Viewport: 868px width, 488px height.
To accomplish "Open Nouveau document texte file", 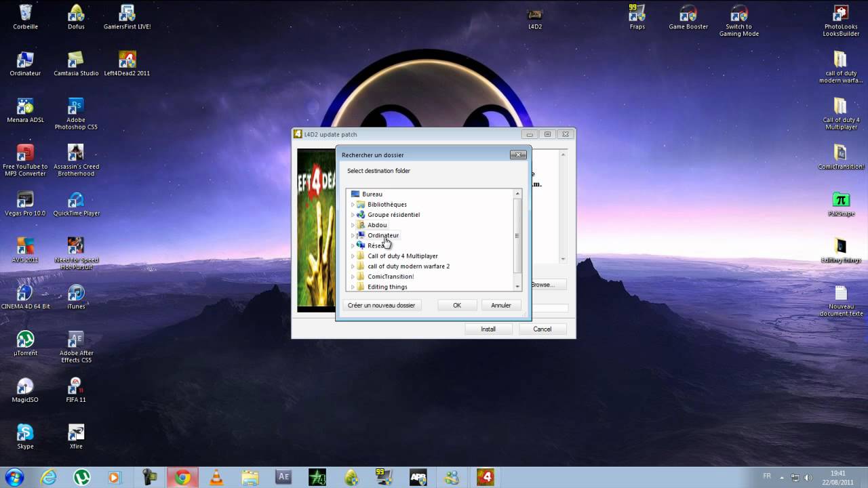I will pyautogui.click(x=841, y=300).
